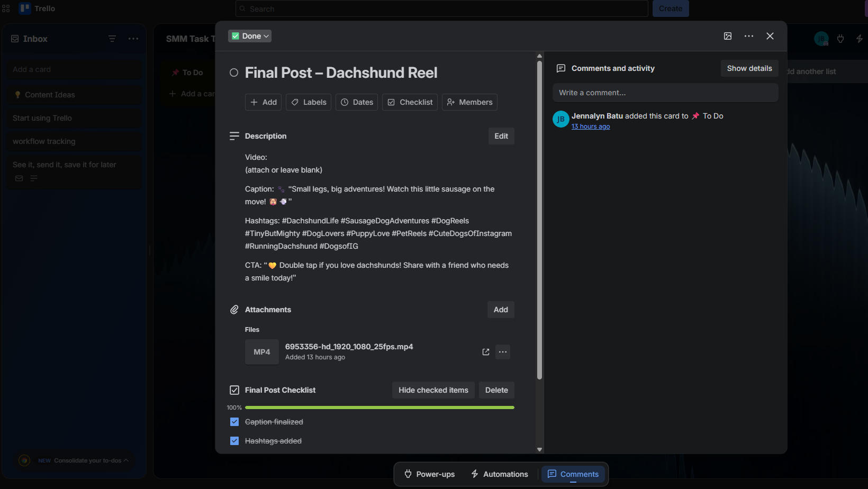Open the 13 hours ago link
The image size is (868, 489).
click(x=591, y=126)
